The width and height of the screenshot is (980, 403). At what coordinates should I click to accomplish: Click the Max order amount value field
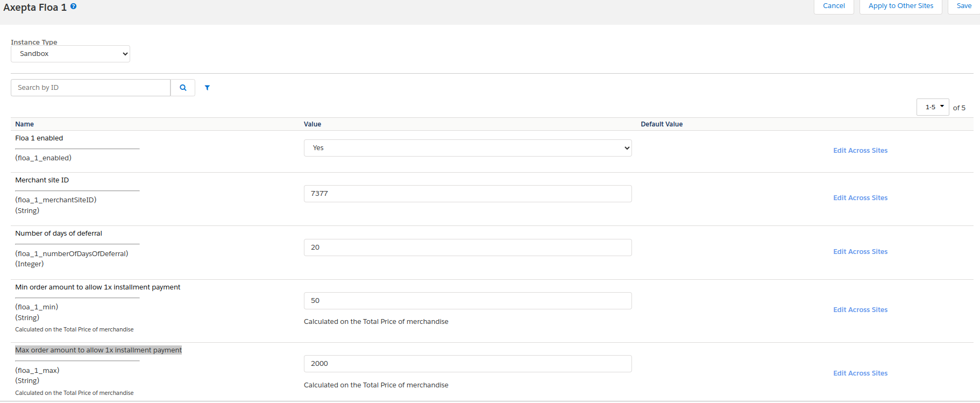(x=467, y=364)
